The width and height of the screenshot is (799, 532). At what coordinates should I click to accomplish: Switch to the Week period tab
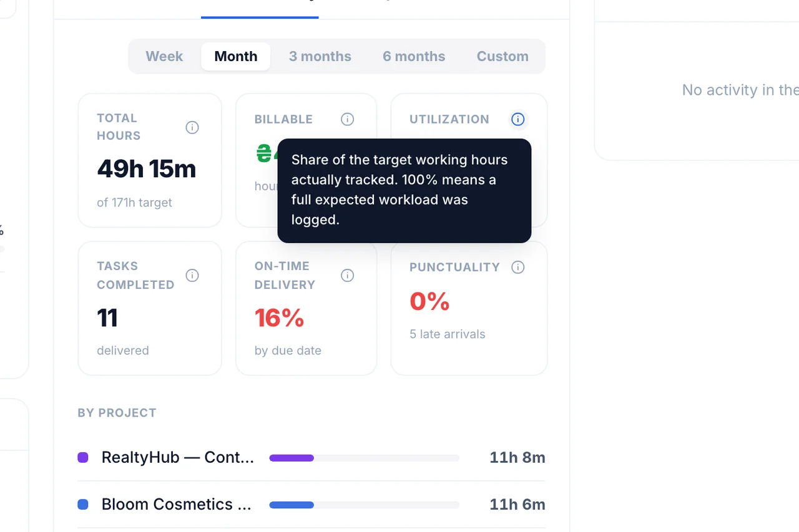[x=164, y=56]
